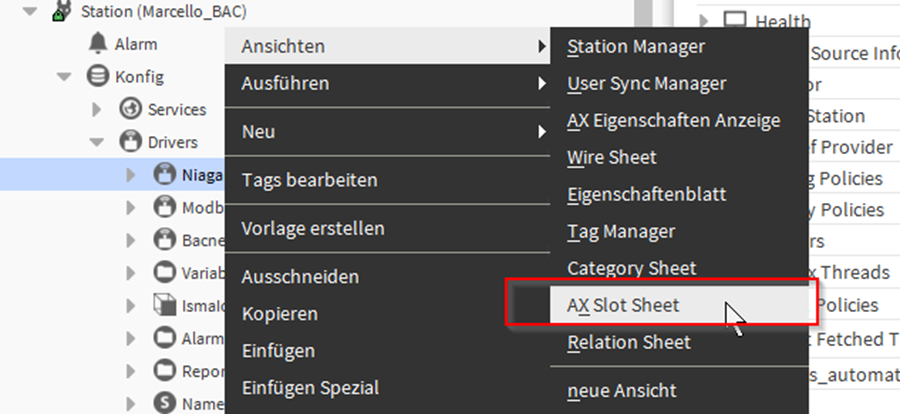Click the Alarm bell icon in tree

97,43
